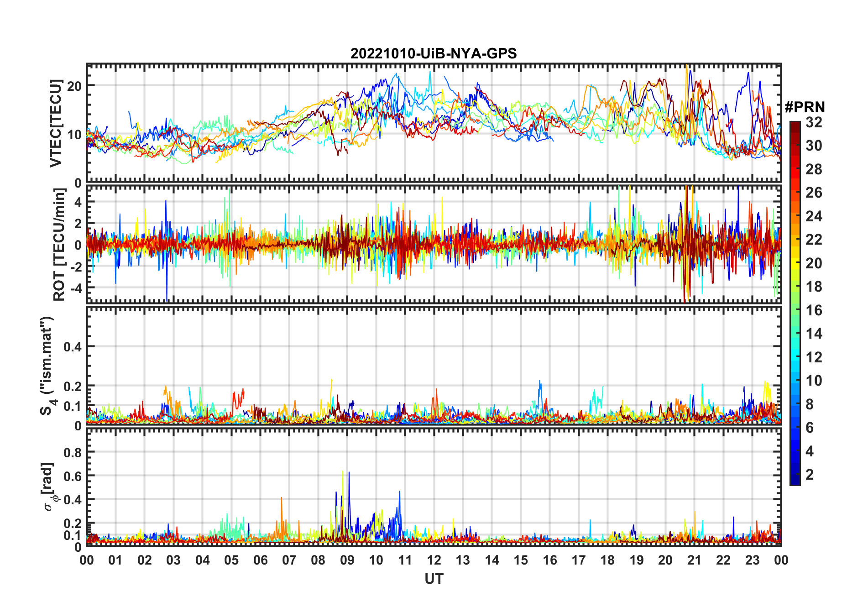Click inside the VTEC time-series panel
The width and height of the screenshot is (868, 607).
(434, 123)
